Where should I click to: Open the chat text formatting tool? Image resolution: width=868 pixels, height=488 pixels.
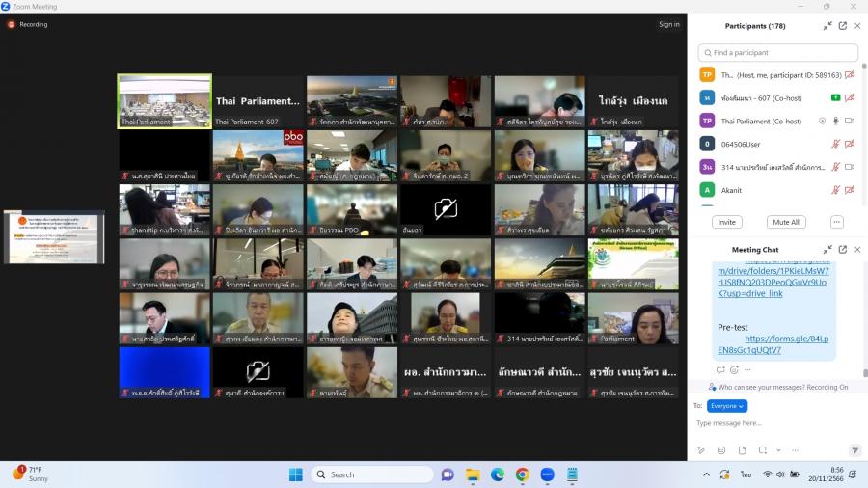coord(700,450)
